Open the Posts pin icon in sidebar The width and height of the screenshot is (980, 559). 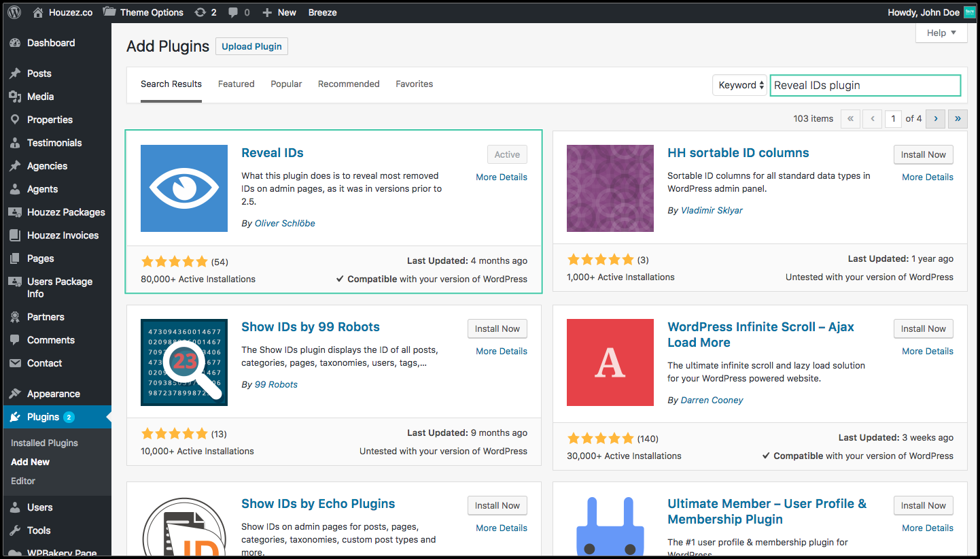(x=15, y=73)
